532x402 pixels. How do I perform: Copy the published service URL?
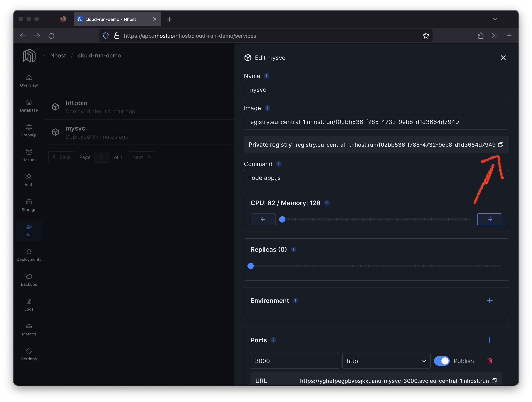494,380
